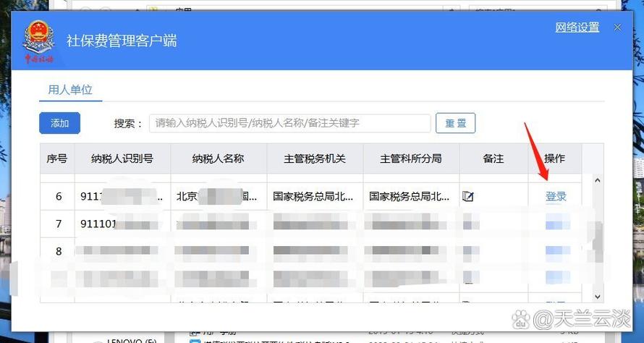644x343 pixels.
Task: Click the 添加 button
Action: click(59, 123)
